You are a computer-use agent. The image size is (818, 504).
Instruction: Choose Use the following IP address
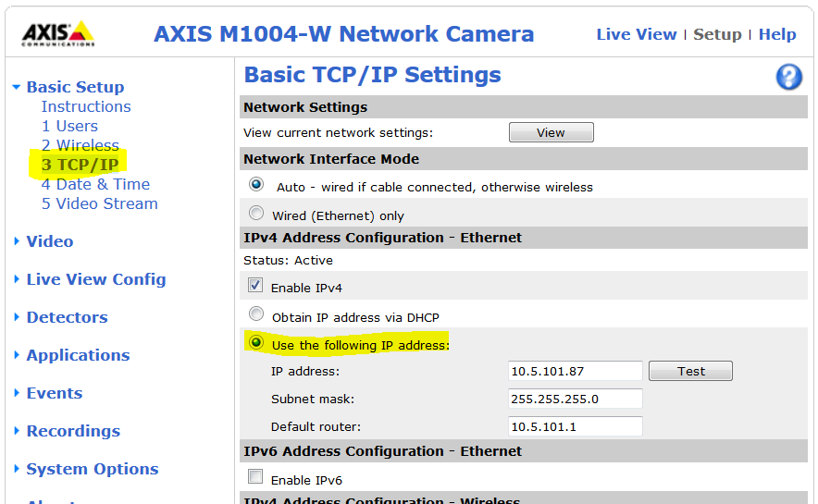tap(256, 343)
